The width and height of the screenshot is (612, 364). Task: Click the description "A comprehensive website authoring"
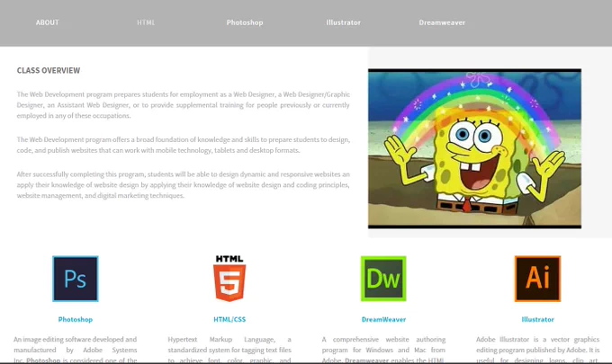pos(383,350)
